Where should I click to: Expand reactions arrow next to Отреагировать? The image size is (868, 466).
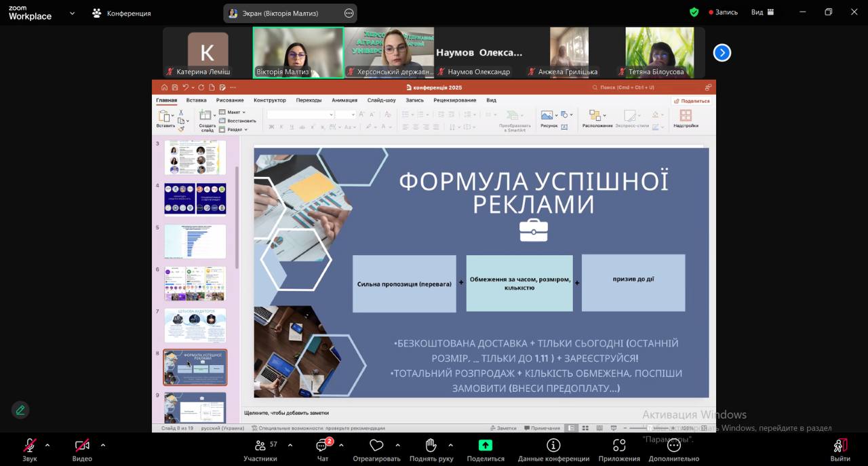click(x=397, y=445)
